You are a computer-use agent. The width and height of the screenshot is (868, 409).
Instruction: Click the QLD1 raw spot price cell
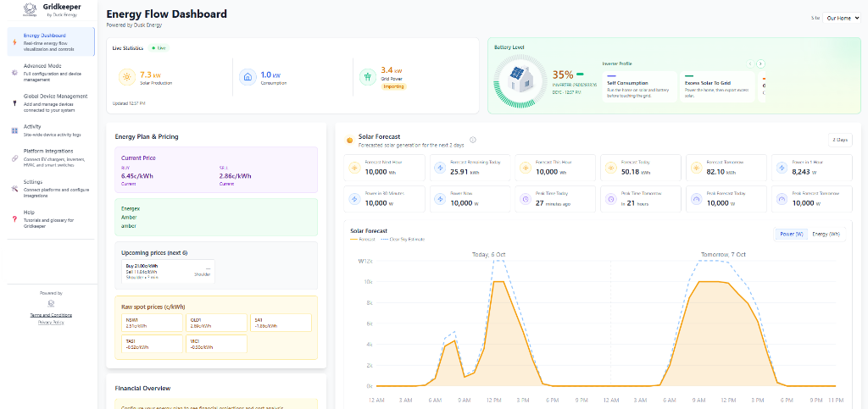tap(216, 323)
